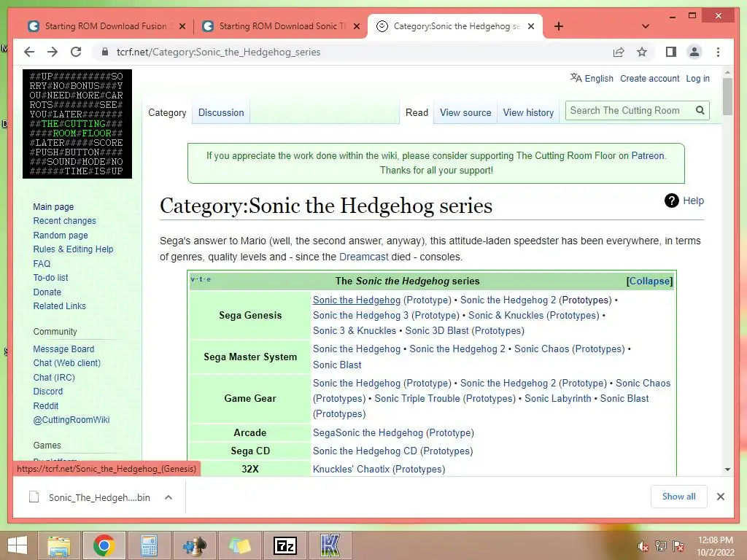Dismiss the downloads bar with X
747x560 pixels.
[x=720, y=497]
